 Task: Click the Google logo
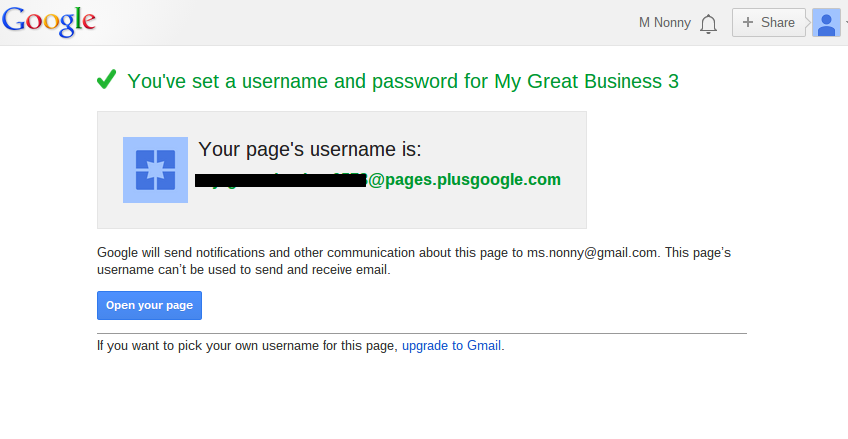[x=48, y=21]
